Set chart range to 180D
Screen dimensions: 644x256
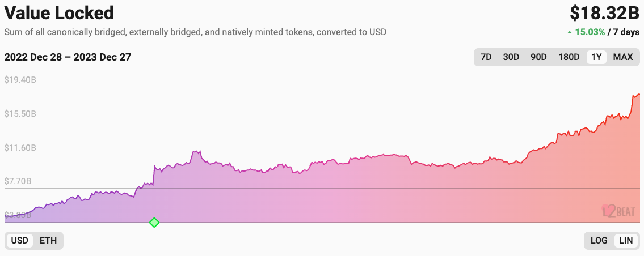(x=569, y=57)
